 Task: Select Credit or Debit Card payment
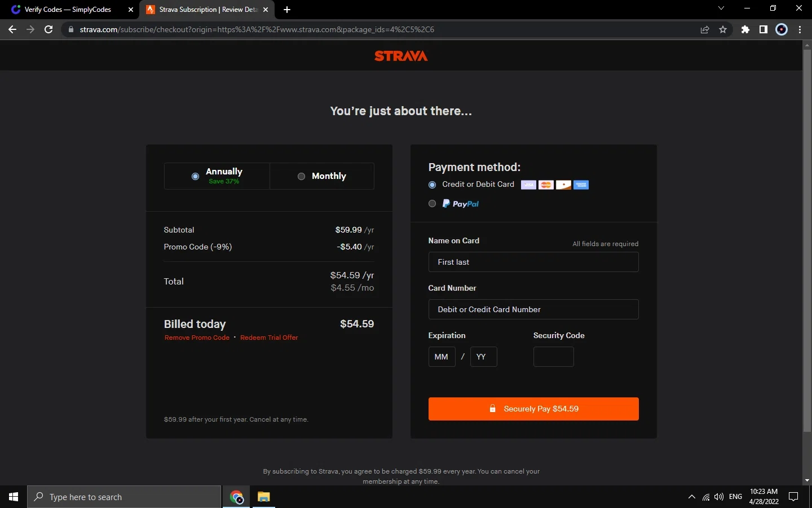(x=433, y=185)
